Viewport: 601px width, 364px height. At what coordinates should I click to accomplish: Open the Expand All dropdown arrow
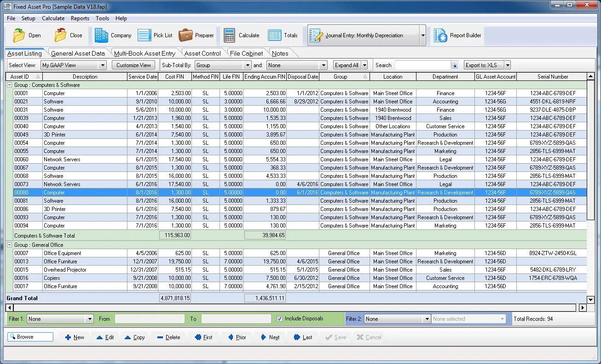pyautogui.click(x=364, y=65)
